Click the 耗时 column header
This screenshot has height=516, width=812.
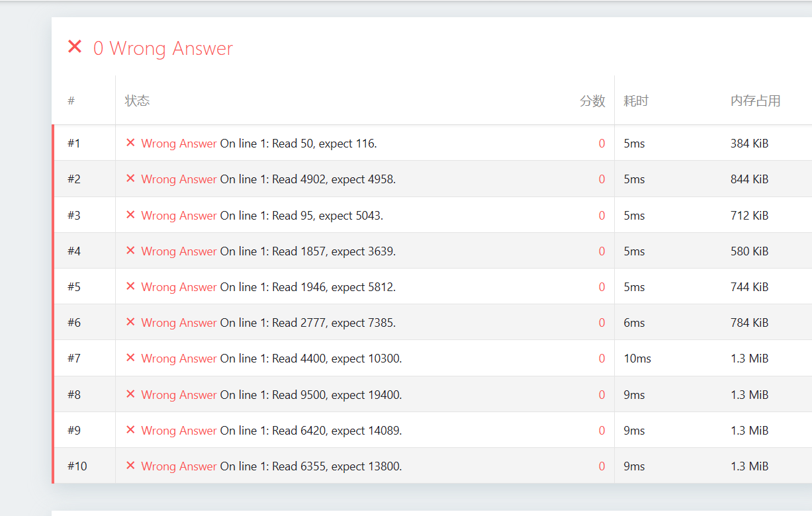tap(636, 101)
